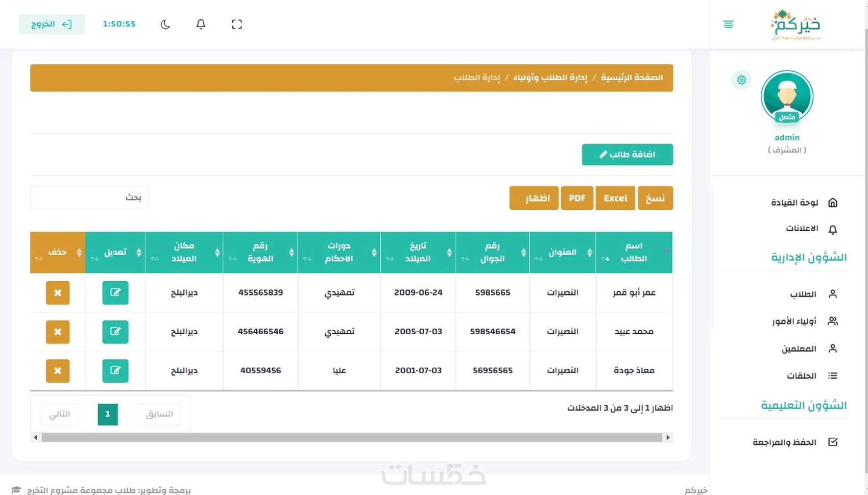Edit student محمد عبيد
Viewport: 868px width, 495px height.
click(115, 332)
